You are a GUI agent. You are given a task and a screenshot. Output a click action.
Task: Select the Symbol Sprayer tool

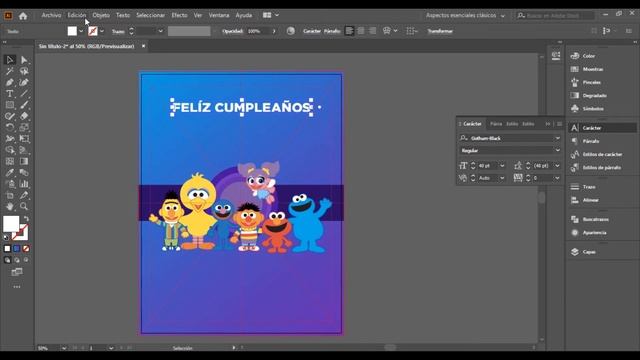[x=10, y=184]
